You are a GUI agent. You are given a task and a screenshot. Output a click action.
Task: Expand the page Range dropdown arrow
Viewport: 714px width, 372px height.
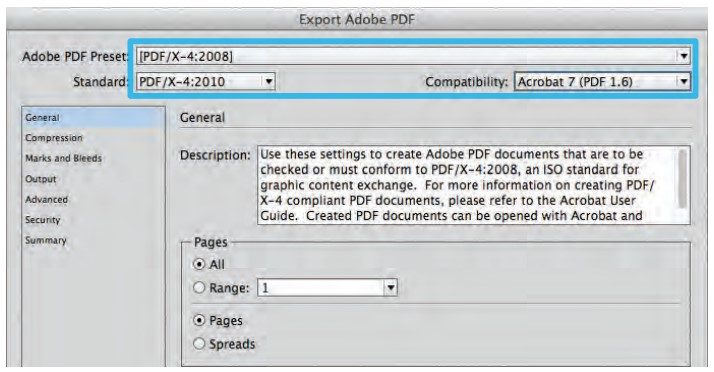(x=390, y=288)
